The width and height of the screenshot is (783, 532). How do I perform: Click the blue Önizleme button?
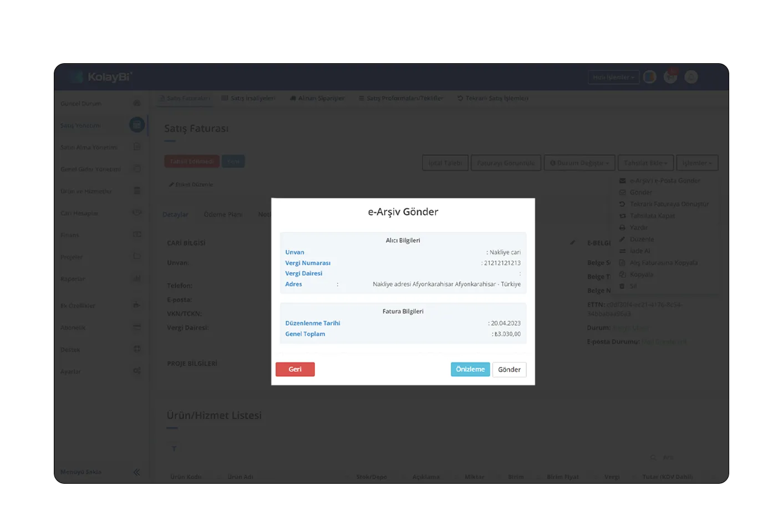[470, 370]
